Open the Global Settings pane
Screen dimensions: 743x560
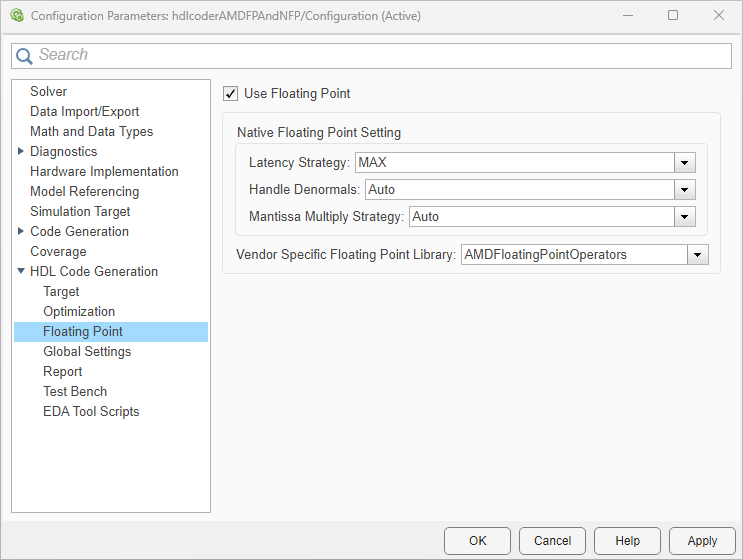tap(87, 352)
